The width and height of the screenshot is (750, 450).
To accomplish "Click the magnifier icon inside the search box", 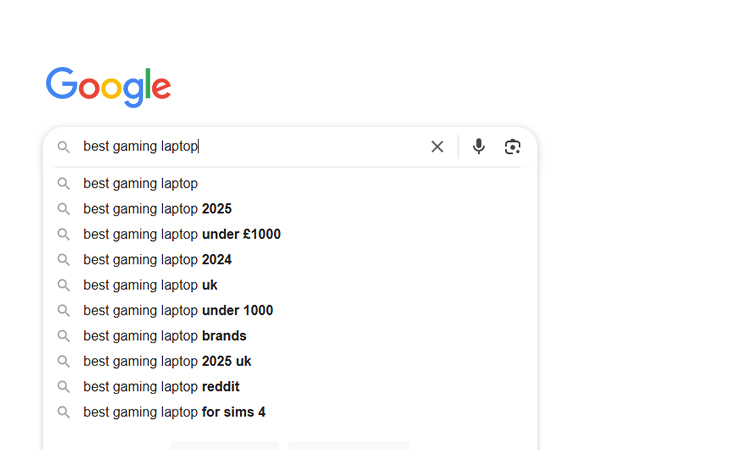I will pyautogui.click(x=64, y=147).
